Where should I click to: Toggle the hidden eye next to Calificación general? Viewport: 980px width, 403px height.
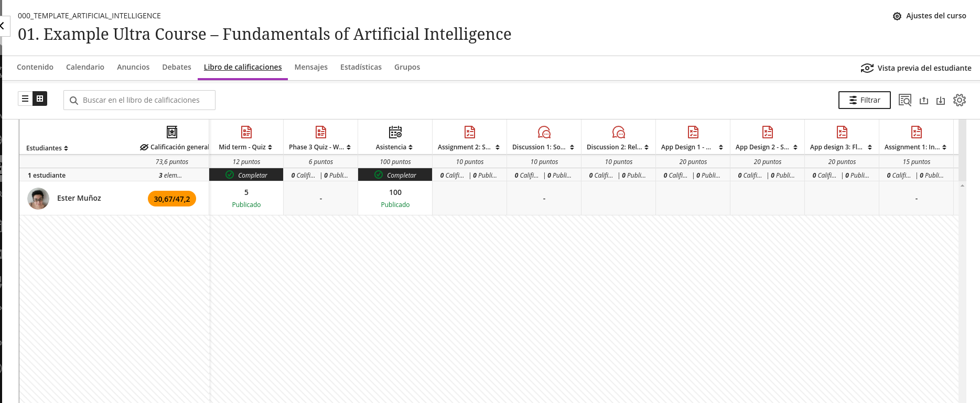tap(144, 147)
